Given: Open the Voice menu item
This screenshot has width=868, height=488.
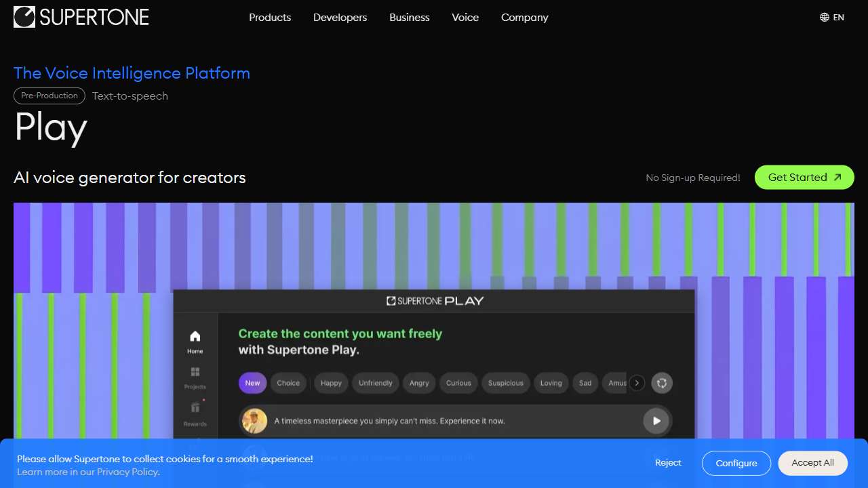Looking at the screenshot, I should pos(465,18).
